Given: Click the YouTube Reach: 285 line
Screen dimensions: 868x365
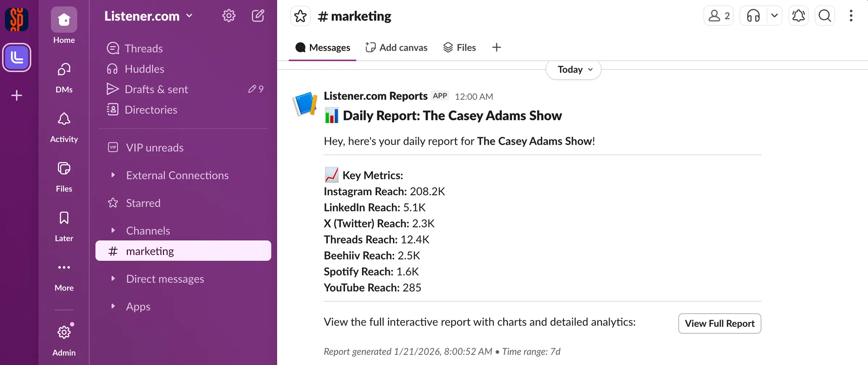Looking at the screenshot, I should 373,288.
